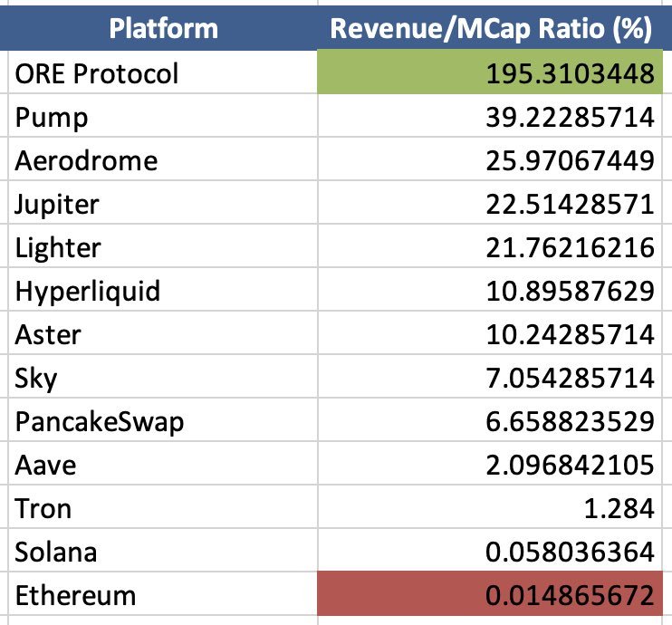Select the value 22.51428571
The width and height of the screenshot is (672, 625).
pyautogui.click(x=490, y=203)
